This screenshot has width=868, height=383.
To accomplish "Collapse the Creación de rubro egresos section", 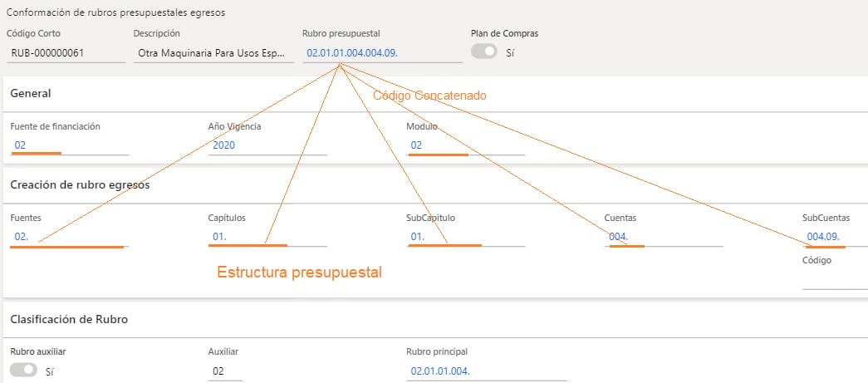I will [80, 184].
